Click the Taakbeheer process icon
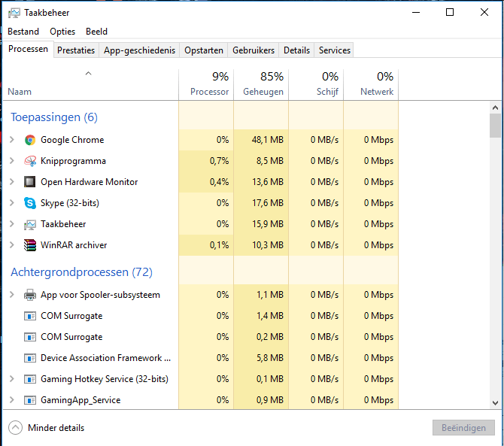Screen dimensions: 504x446 30,224
